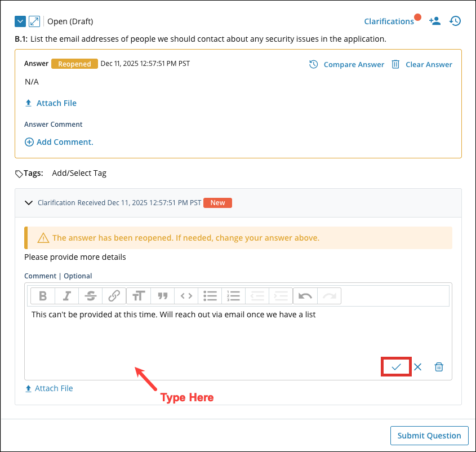Click the assign user icon
The height and width of the screenshot is (452, 476).
434,21
